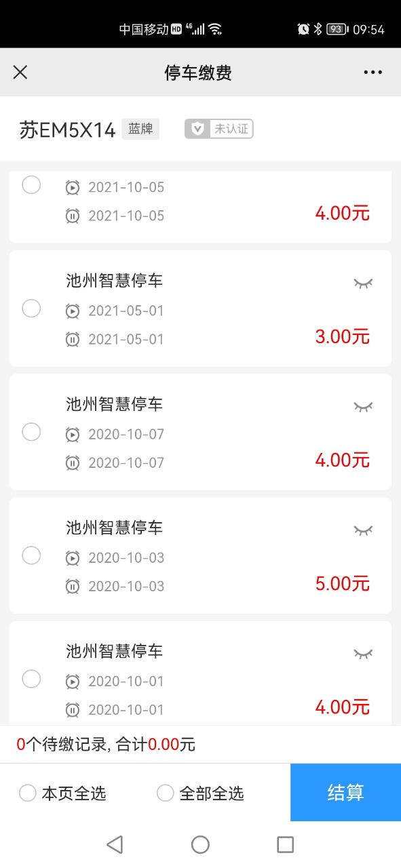The image size is (401, 868).
Task: Toggle eye icon on 2021-05-01 record
Action: [x=364, y=283]
